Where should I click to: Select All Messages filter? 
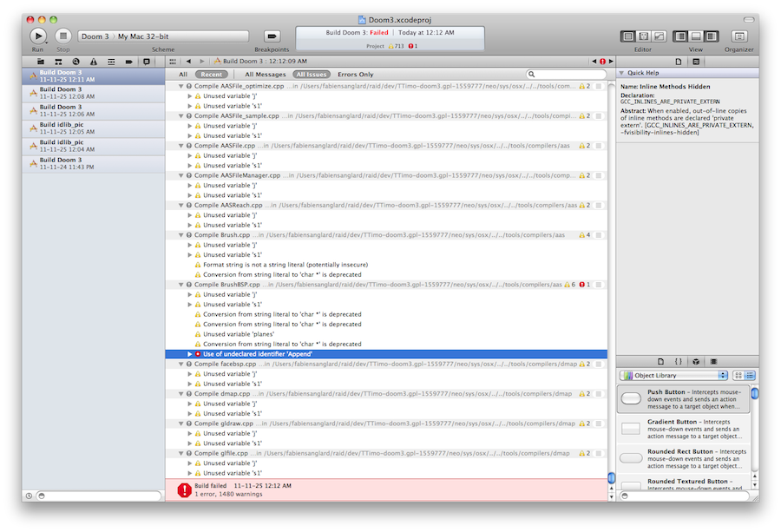266,75
